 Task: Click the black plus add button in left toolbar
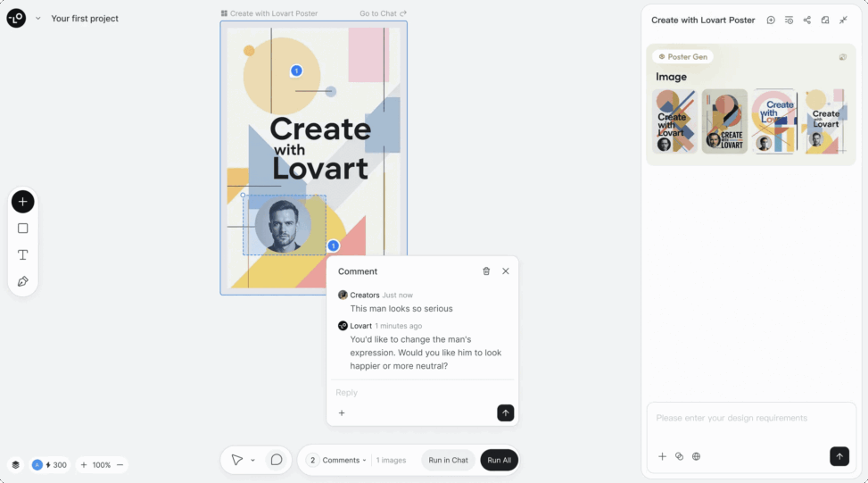pyautogui.click(x=22, y=202)
